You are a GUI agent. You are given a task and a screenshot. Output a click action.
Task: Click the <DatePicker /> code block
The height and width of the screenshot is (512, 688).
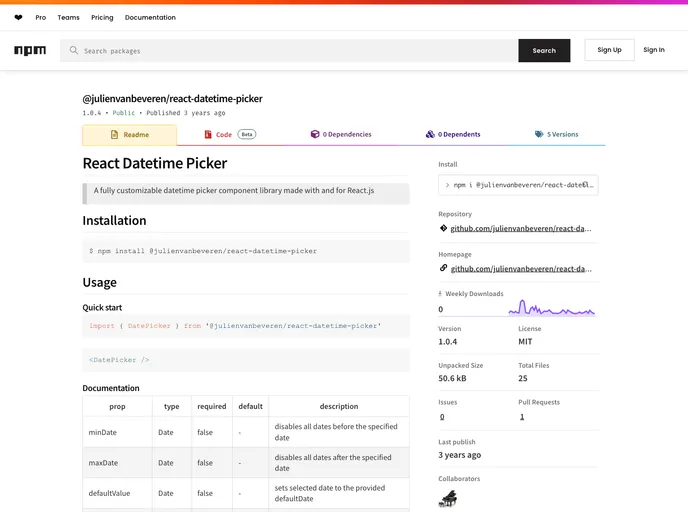(246, 360)
